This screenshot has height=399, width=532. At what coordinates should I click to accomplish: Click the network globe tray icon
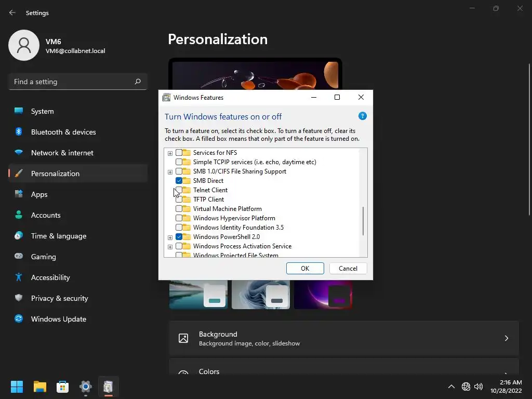tap(466, 387)
